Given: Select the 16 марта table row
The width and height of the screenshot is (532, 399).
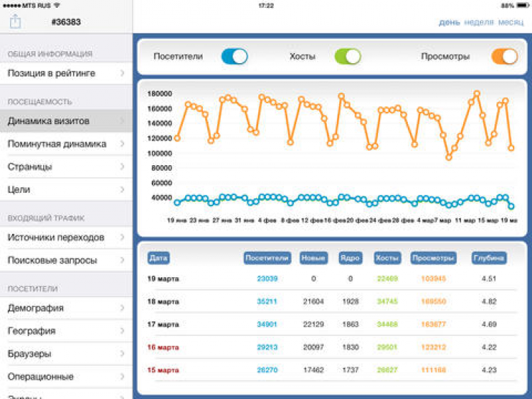Looking at the screenshot, I should pos(333,347).
